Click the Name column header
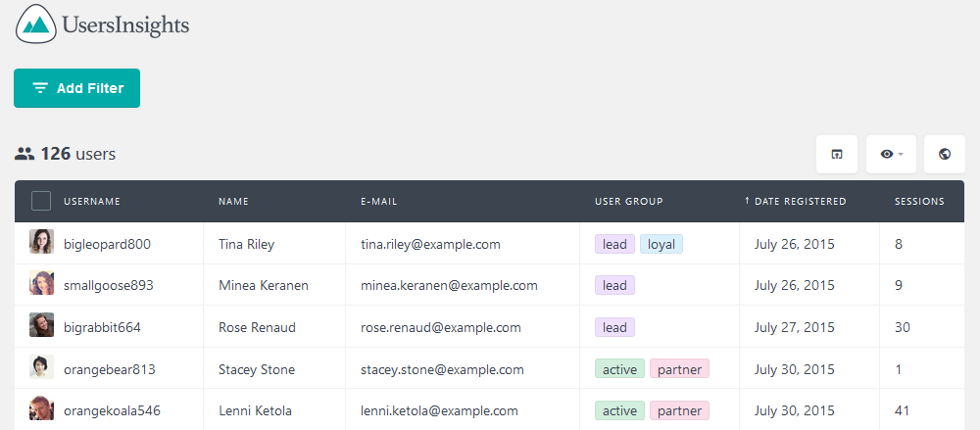The height and width of the screenshot is (430, 980). click(234, 201)
